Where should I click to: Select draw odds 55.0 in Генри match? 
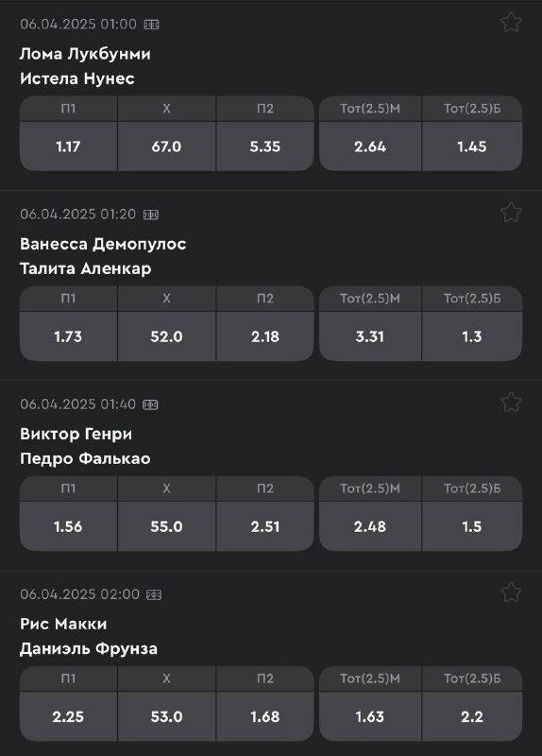(x=167, y=526)
